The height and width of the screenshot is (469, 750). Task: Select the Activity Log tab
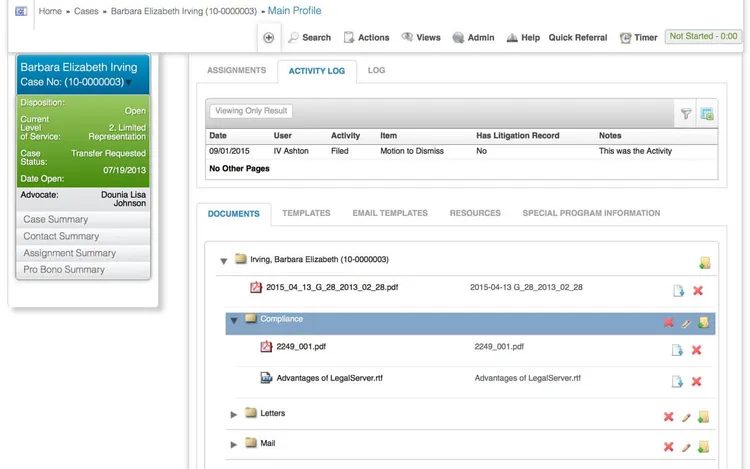(317, 71)
